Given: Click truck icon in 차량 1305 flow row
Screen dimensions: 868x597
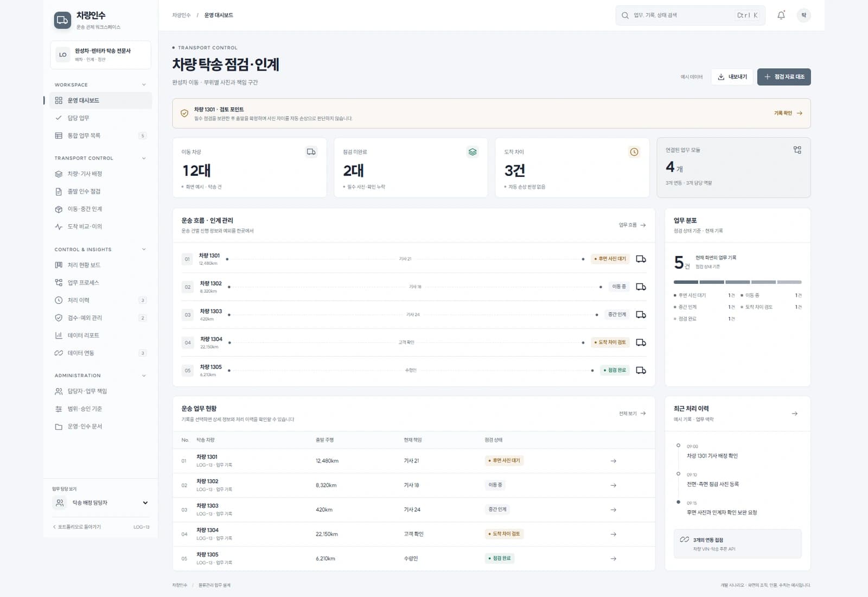Looking at the screenshot, I should 641,370.
